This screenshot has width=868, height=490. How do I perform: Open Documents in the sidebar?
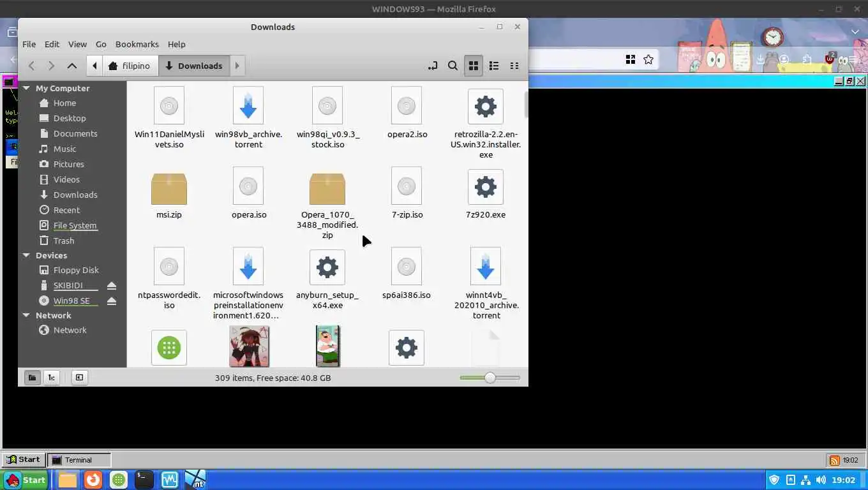[x=75, y=133]
